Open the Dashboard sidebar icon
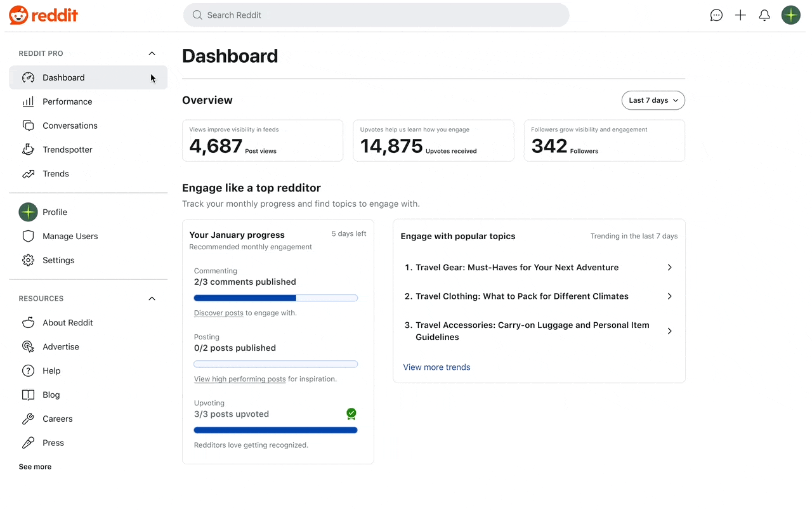 tap(28, 77)
